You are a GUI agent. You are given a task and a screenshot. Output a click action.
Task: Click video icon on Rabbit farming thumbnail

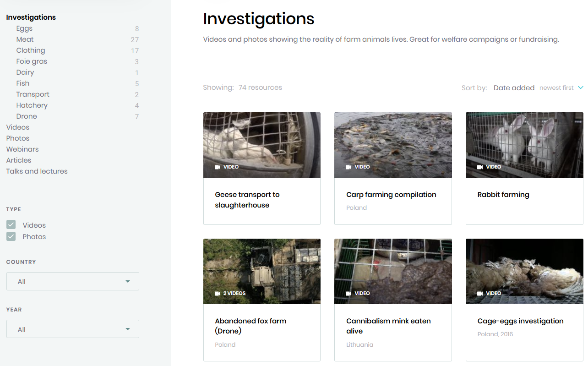pyautogui.click(x=480, y=167)
